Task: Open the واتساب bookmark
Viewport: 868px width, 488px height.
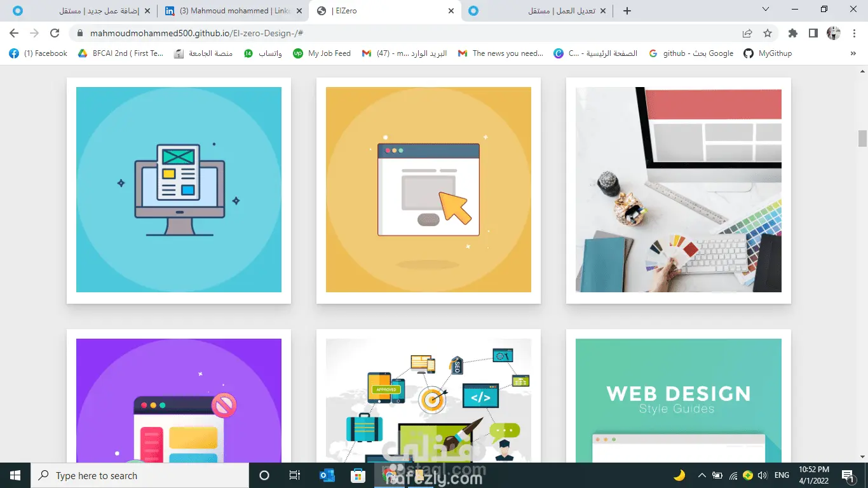Action: 263,53
